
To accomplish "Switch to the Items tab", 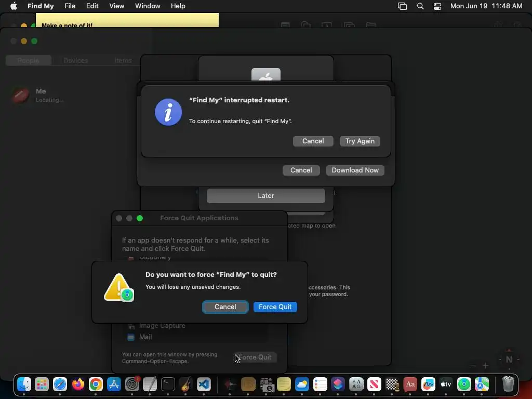I will pyautogui.click(x=123, y=60).
